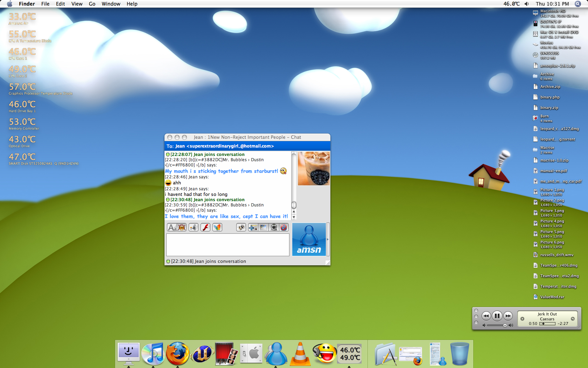Open the aMSN icon in the Dock
588x368 pixels.
coord(275,353)
